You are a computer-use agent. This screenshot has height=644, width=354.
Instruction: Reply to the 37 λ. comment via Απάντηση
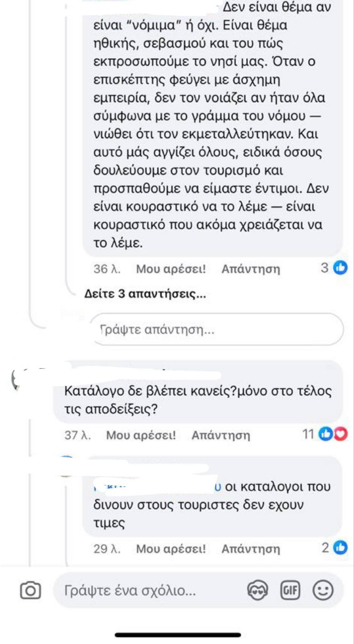tap(221, 435)
